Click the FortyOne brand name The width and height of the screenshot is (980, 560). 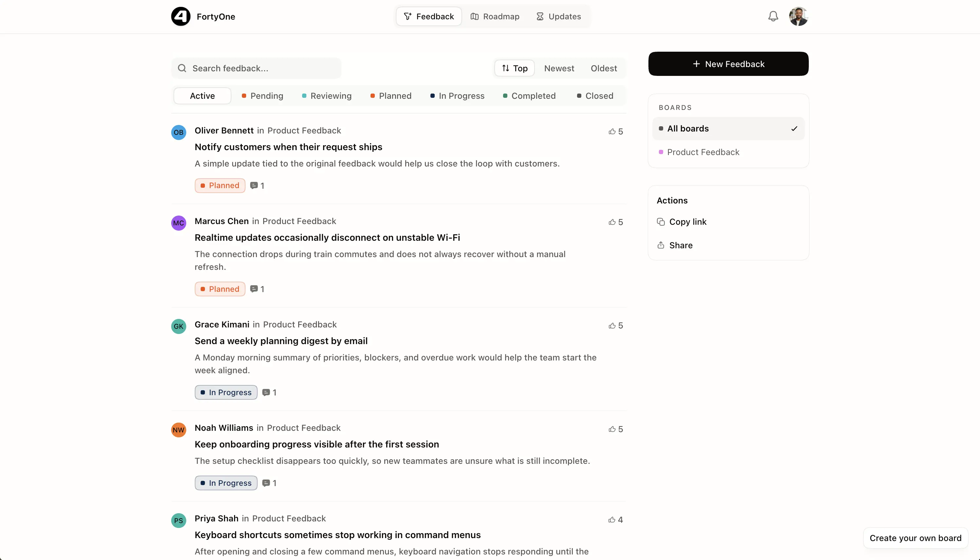216,17
